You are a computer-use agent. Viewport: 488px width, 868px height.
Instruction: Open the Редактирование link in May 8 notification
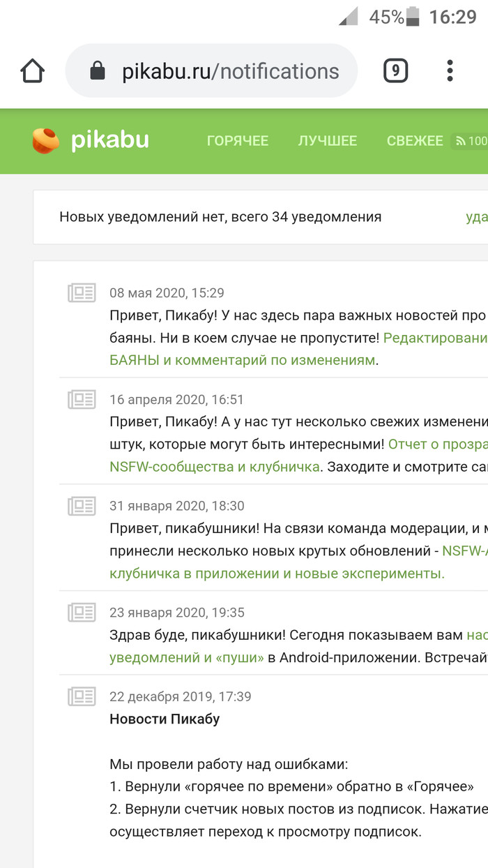tap(436, 338)
